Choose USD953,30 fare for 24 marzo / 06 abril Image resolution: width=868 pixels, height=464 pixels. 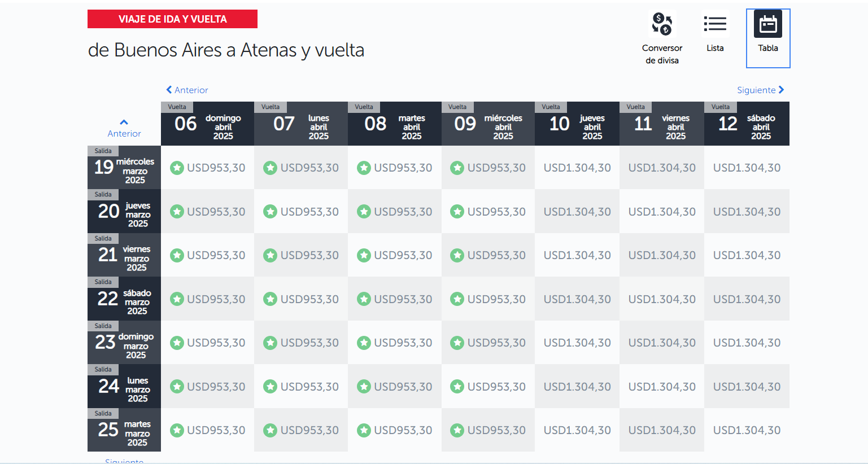(208, 387)
